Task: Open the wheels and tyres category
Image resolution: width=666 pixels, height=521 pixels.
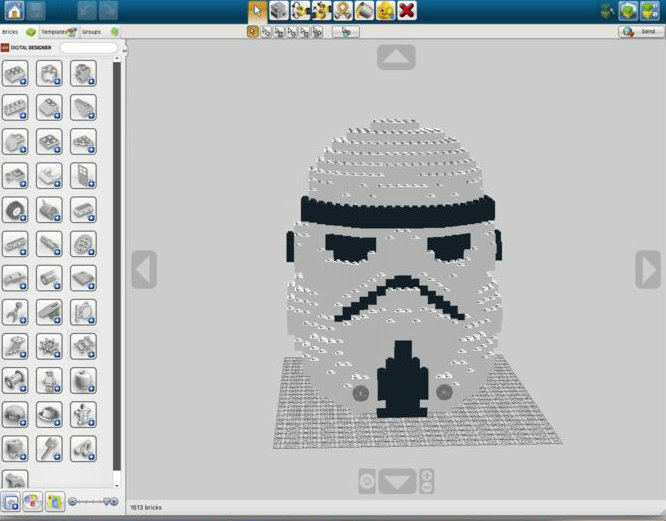Action: coord(15,210)
